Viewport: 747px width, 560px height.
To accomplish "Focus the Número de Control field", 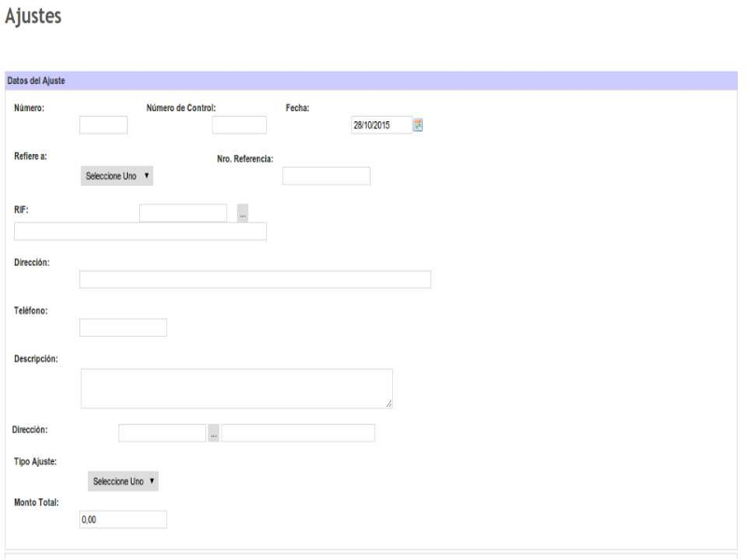I will 239,125.
